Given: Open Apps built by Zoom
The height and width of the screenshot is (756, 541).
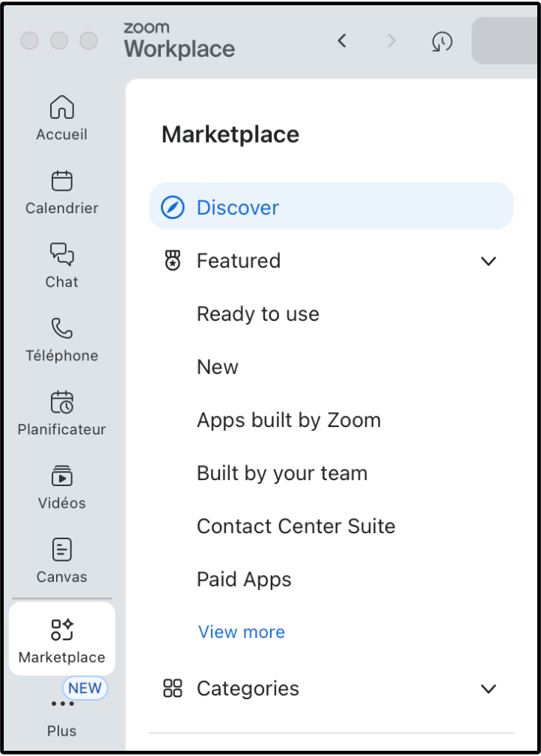Looking at the screenshot, I should pos(289,420).
